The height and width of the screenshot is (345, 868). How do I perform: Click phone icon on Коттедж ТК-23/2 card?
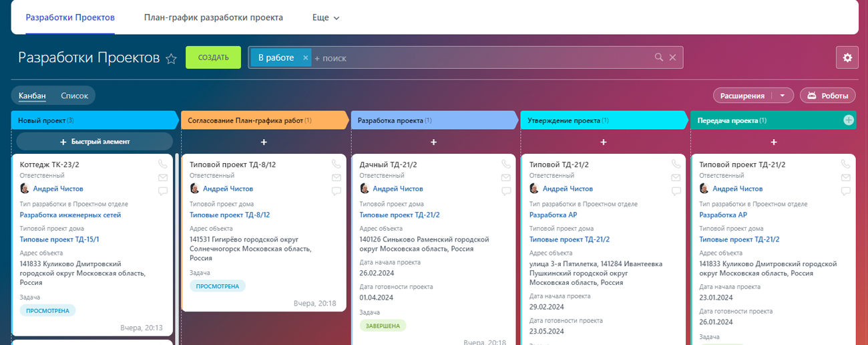pyautogui.click(x=163, y=164)
